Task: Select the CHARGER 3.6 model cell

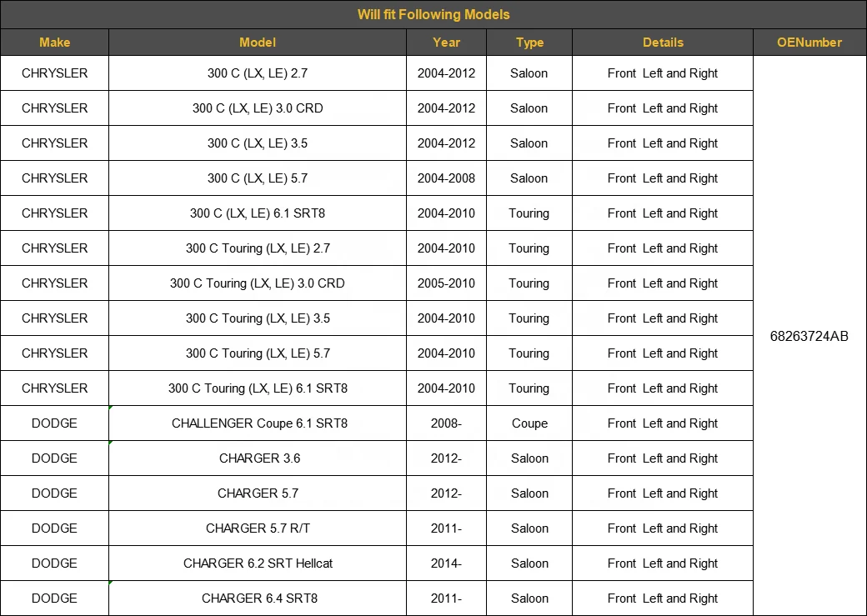Action: click(x=259, y=458)
